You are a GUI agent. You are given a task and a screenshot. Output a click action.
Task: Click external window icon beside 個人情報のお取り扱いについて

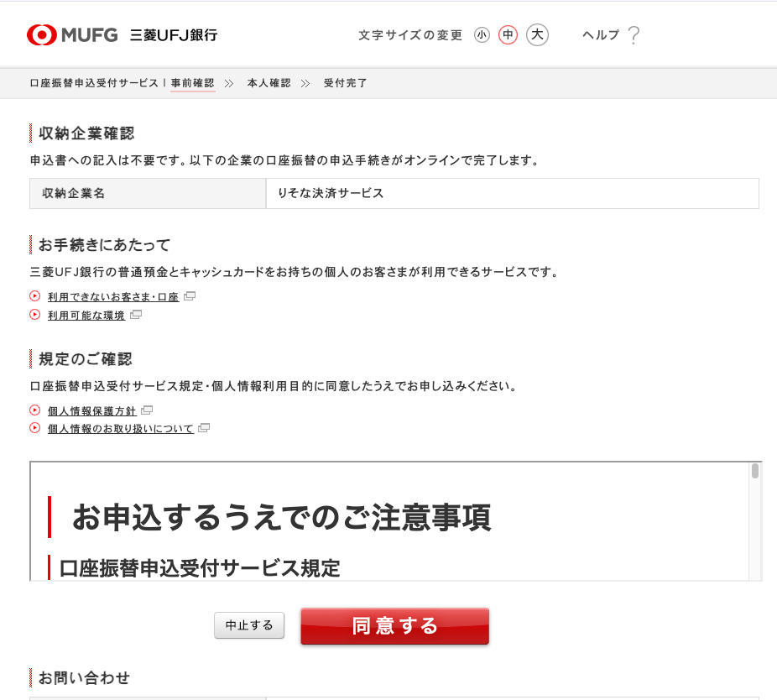[204, 428]
